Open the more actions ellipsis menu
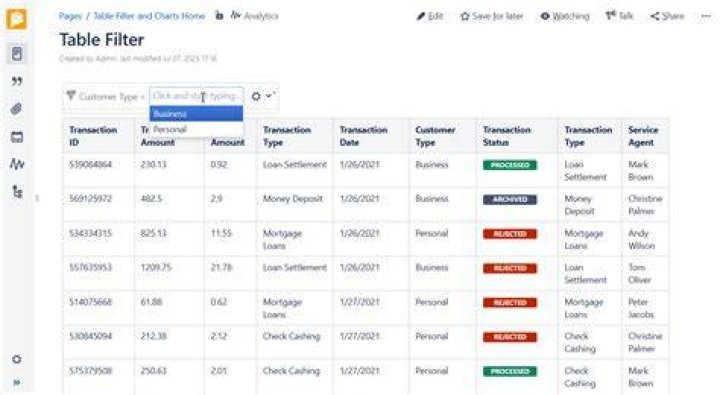This screenshot has height=395, width=720. (x=706, y=17)
